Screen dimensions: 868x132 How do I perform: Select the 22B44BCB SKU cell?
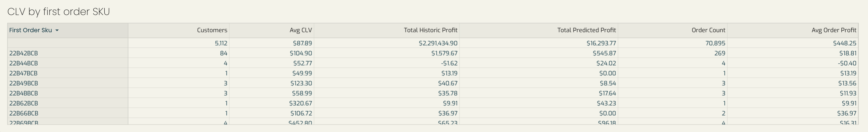point(68,63)
